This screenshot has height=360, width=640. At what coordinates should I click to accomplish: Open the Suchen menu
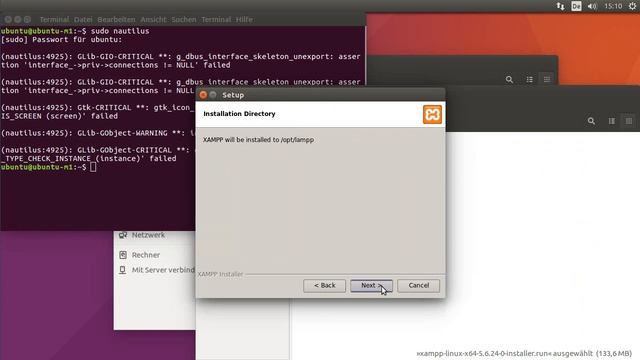(184, 19)
